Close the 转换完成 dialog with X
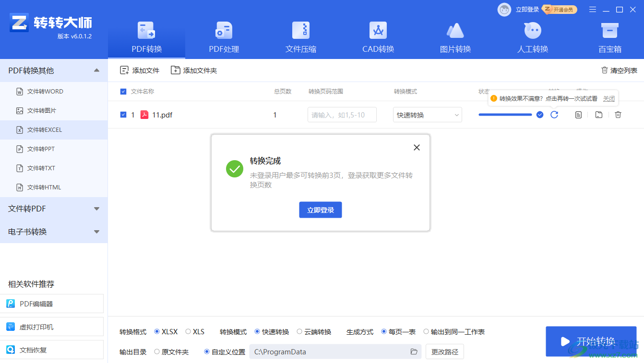The width and height of the screenshot is (644, 363). [417, 148]
